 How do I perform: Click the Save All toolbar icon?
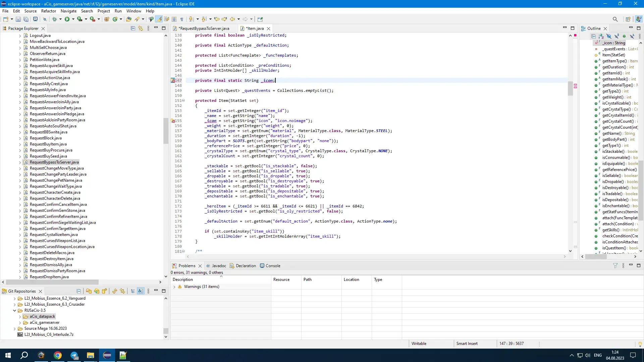point(26,19)
